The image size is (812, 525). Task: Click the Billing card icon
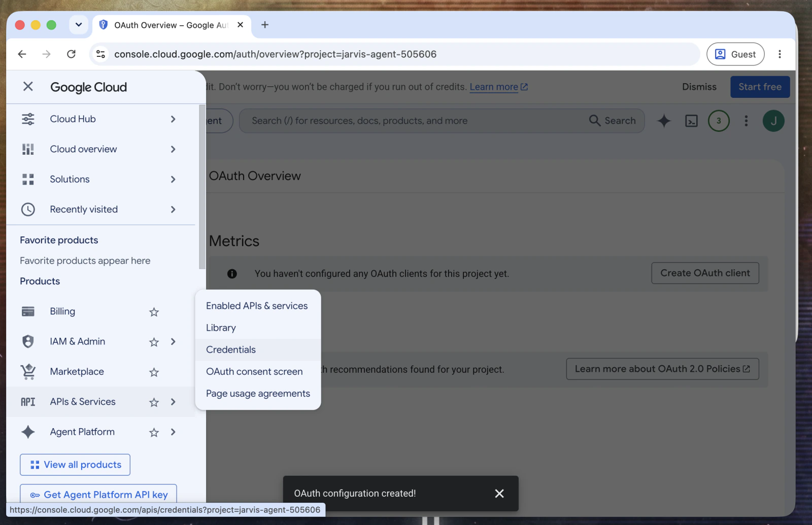coord(28,311)
